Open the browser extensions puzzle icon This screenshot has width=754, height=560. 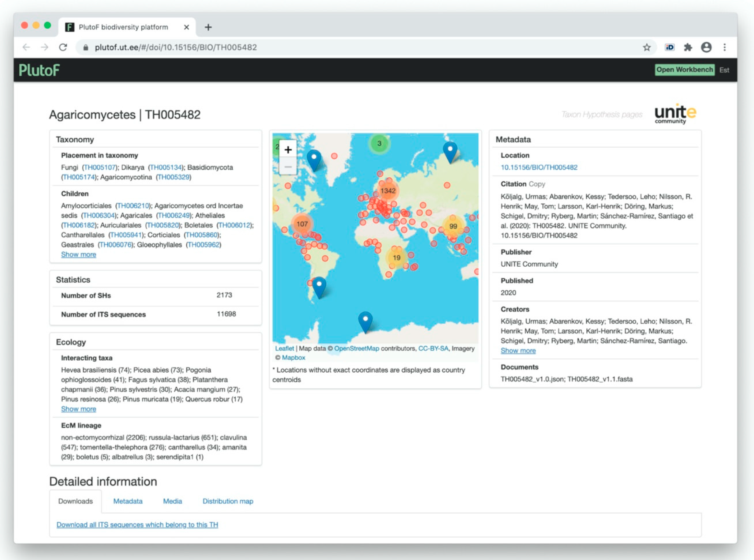pos(688,48)
